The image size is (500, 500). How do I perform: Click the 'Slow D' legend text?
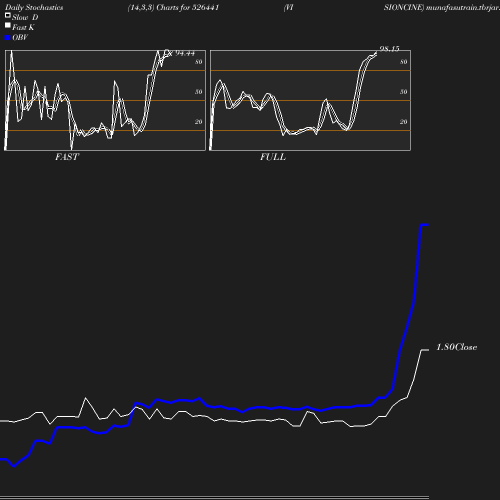(25, 17)
